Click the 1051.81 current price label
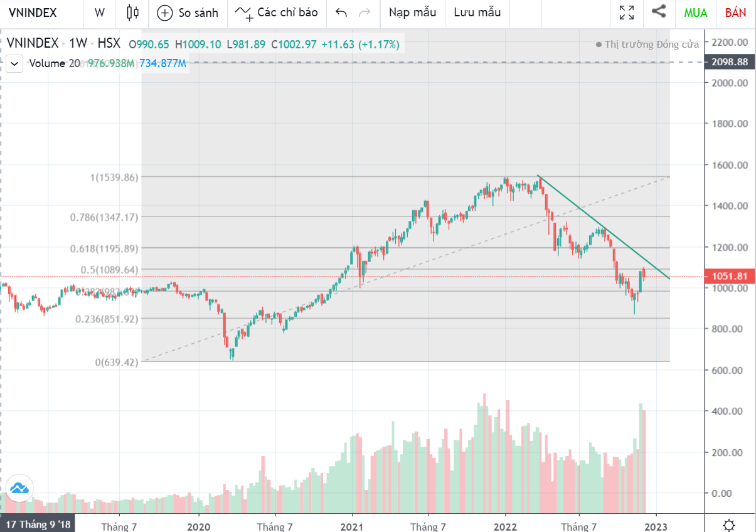 (x=729, y=277)
